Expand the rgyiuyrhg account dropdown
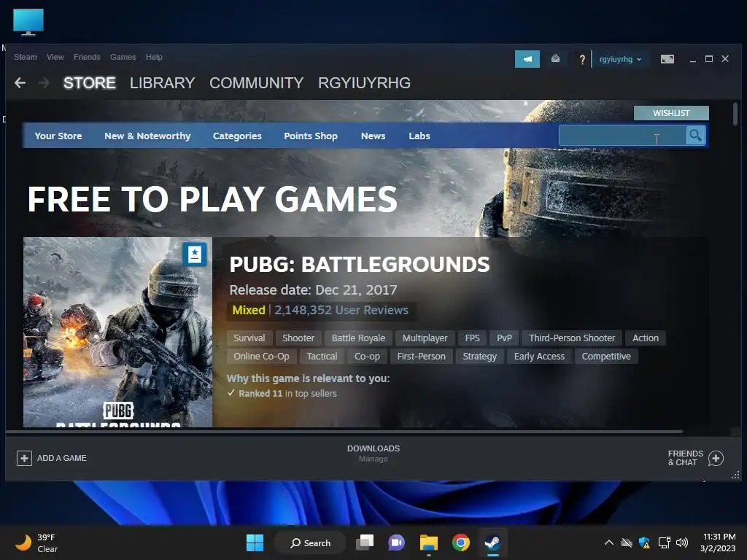 (620, 60)
